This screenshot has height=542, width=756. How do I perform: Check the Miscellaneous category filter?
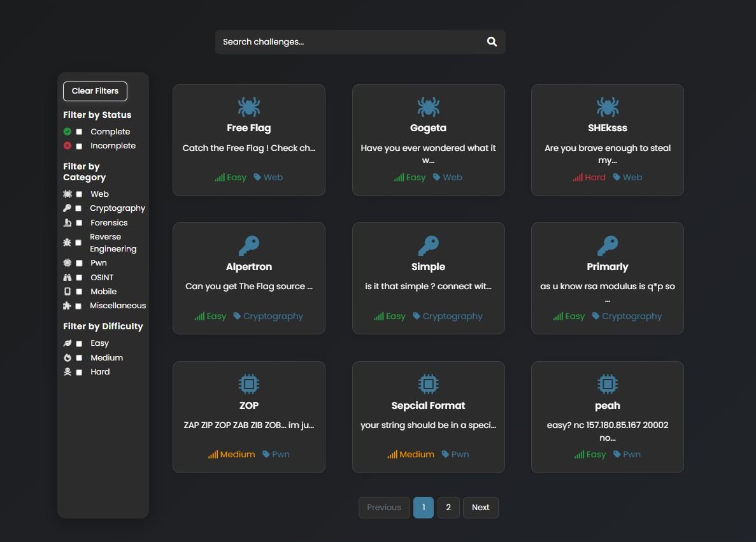78,306
